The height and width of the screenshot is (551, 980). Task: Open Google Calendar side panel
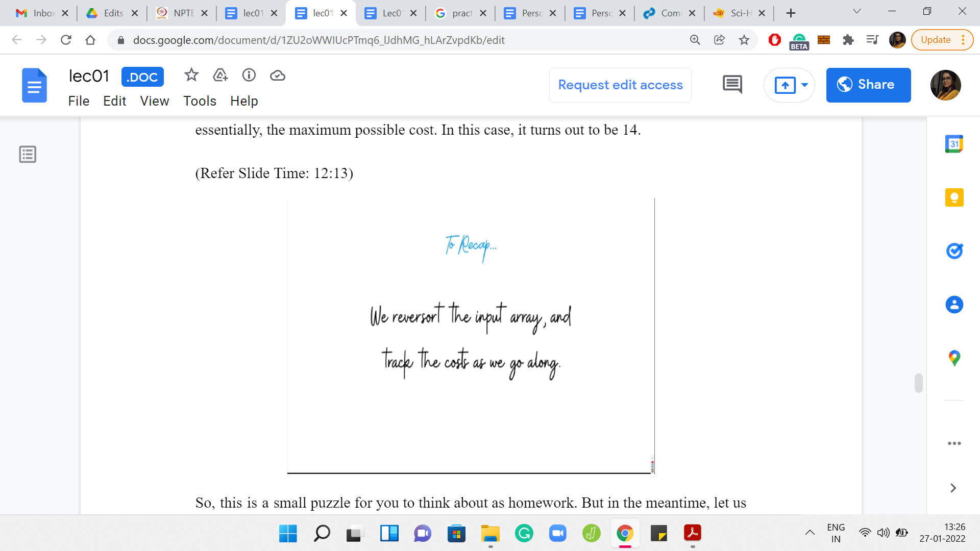[x=954, y=144]
